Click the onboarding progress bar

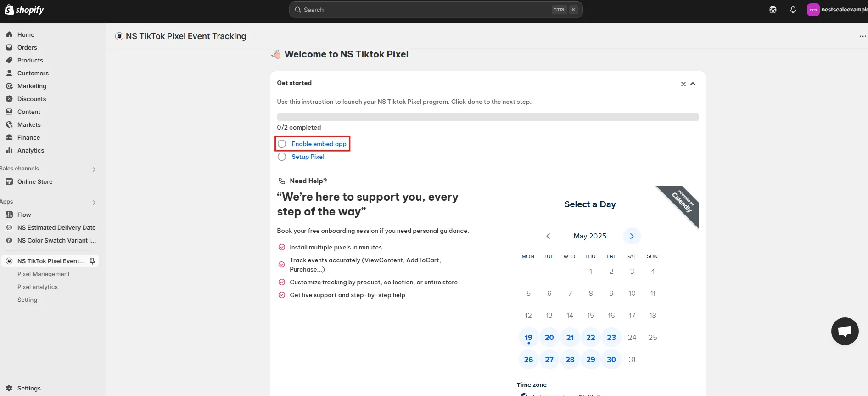pos(487,117)
